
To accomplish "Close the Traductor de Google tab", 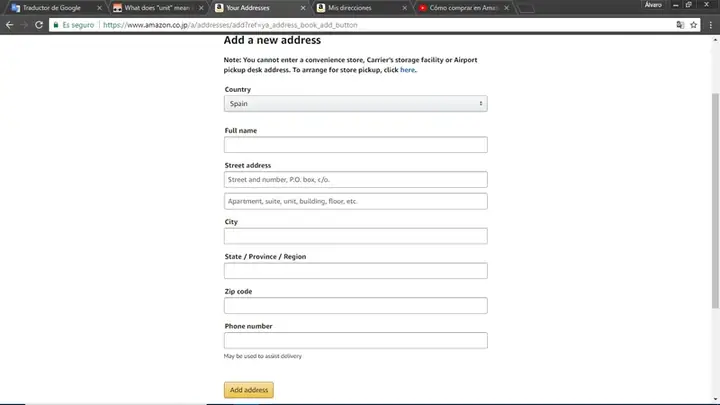I will [x=99, y=8].
